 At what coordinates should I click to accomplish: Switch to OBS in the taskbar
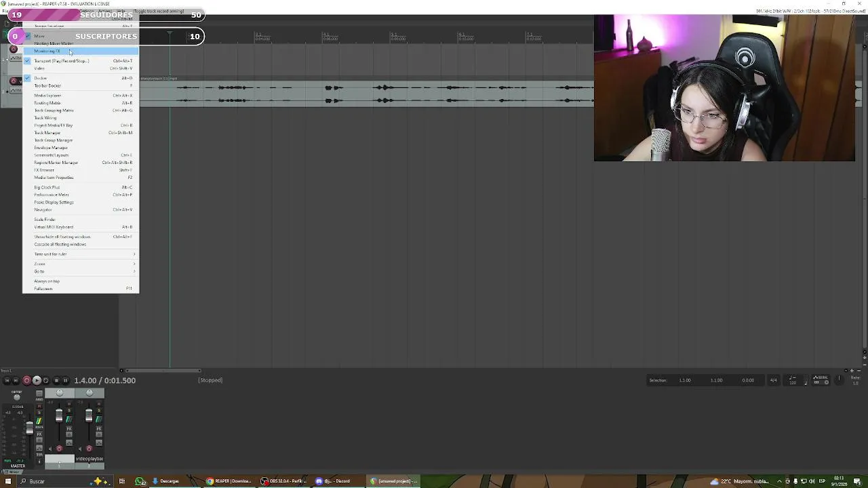pyautogui.click(x=285, y=481)
